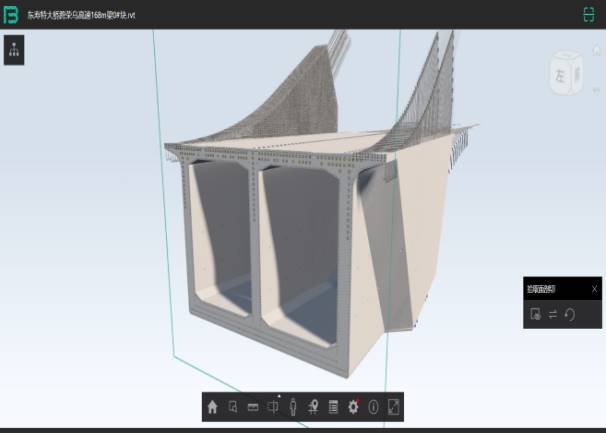The image size is (606, 433).
Task: Open the model tree structure panel
Action: 15,51
